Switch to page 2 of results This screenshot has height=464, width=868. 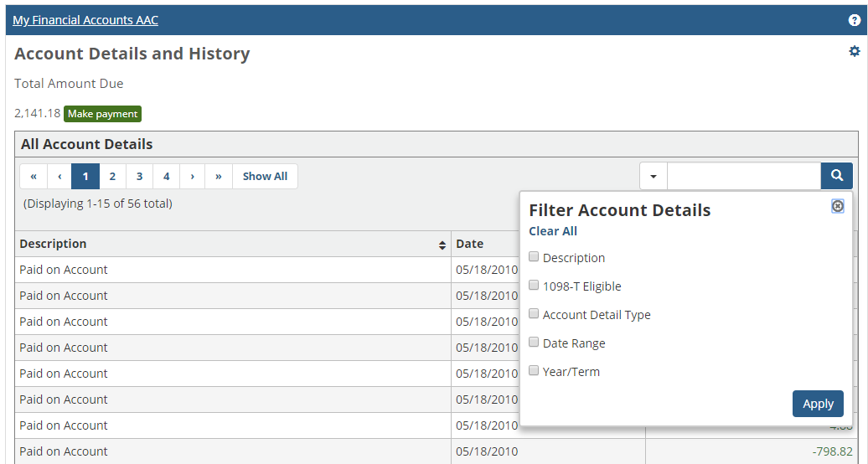coord(112,177)
